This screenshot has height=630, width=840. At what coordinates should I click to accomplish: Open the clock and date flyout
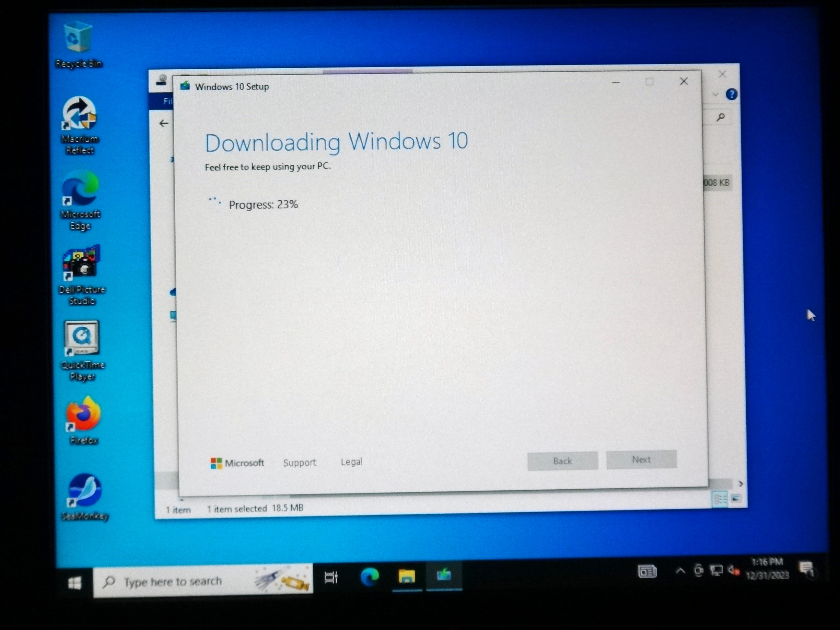pyautogui.click(x=767, y=568)
